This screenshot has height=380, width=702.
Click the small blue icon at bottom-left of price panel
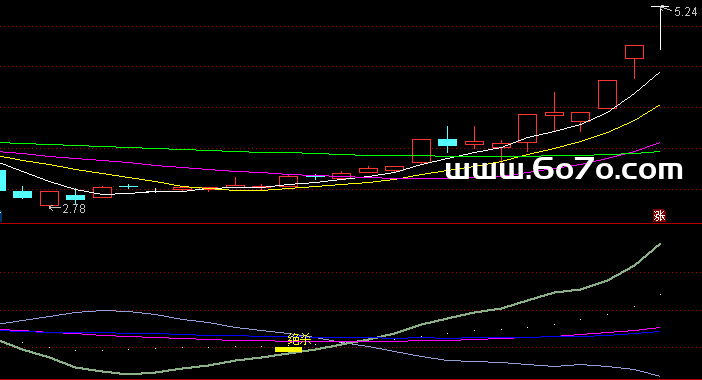pos(1,216)
